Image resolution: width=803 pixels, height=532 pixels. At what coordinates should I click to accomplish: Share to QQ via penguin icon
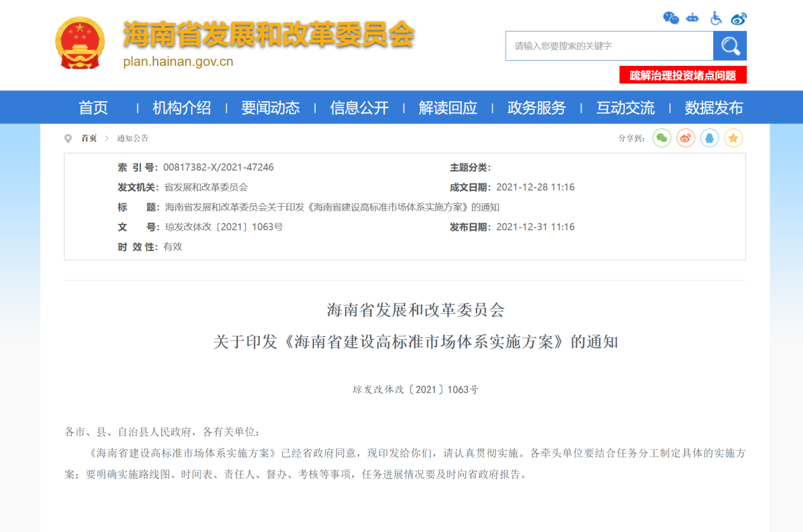[709, 138]
